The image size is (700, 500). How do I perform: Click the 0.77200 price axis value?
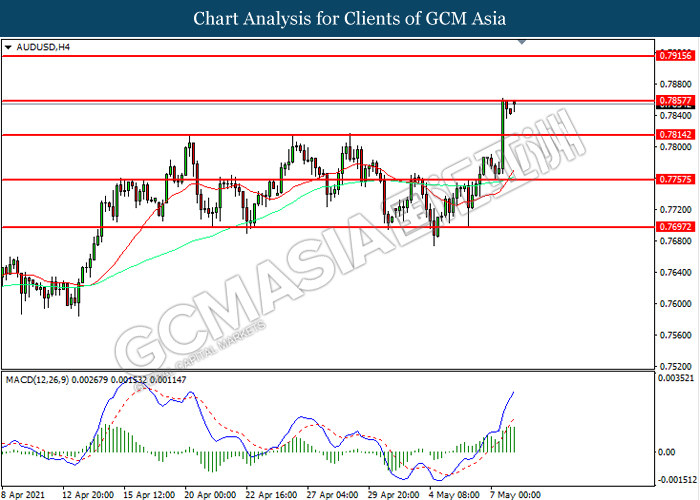676,209
